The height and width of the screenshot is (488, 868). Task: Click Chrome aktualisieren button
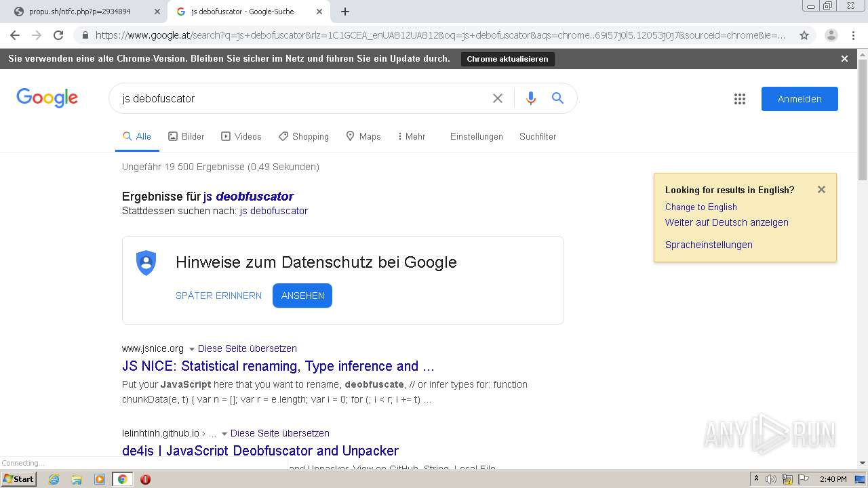pos(507,59)
